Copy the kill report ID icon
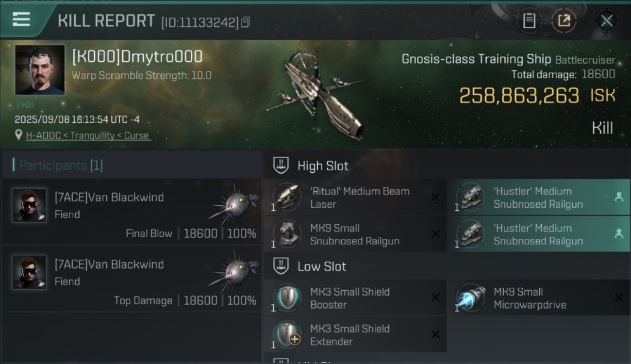 click(246, 22)
